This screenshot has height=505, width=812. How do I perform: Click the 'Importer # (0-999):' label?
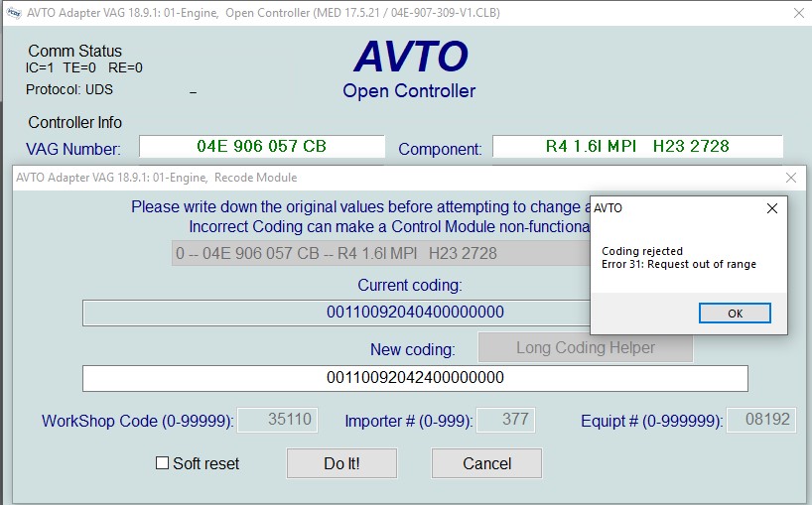tap(409, 421)
